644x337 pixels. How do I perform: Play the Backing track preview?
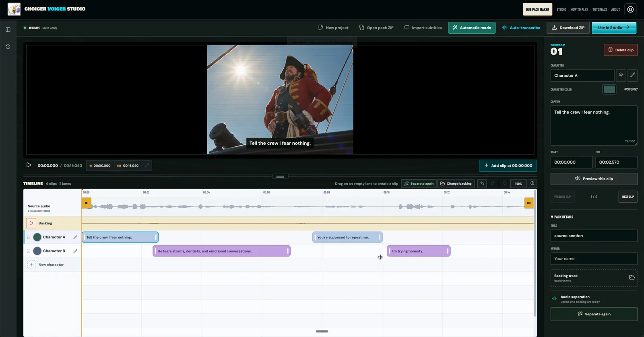point(31,223)
